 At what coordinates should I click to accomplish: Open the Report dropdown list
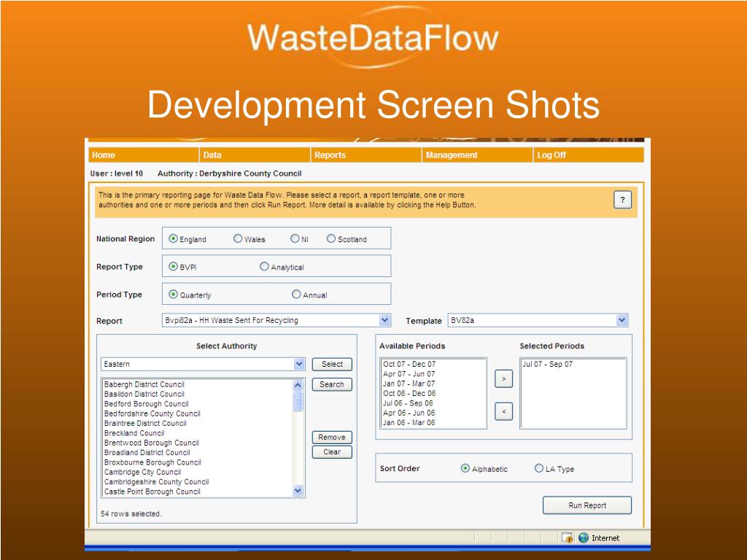385,321
